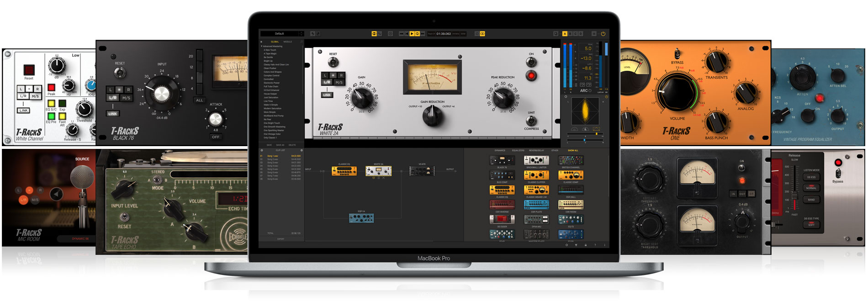868x306 pixels.
Task: Click the M/S mode button on White 2A
Action: tap(339, 82)
